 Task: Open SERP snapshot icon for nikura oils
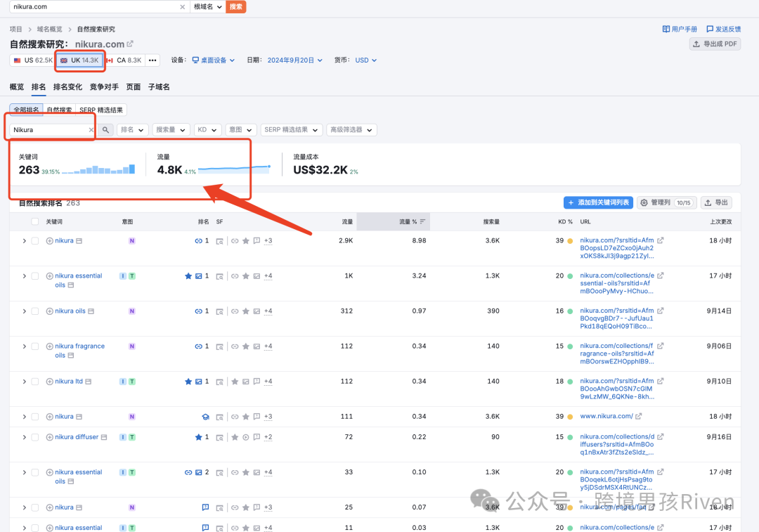219,311
